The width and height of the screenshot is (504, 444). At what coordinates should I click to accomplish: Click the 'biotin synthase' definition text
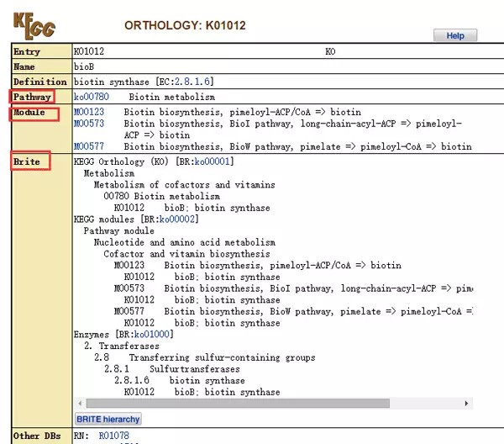click(x=112, y=82)
